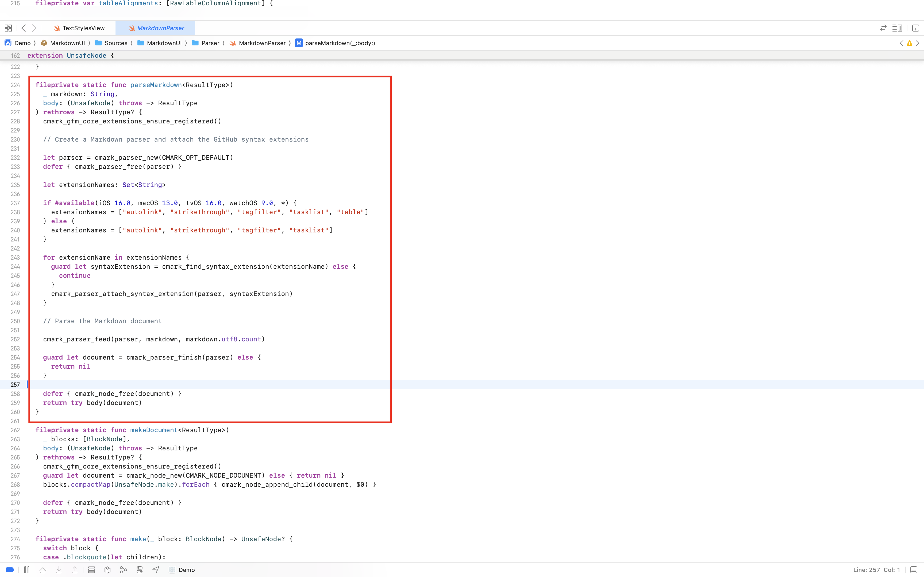The image size is (924, 577).
Task: Click the yellow warning issue indicator
Action: click(910, 43)
